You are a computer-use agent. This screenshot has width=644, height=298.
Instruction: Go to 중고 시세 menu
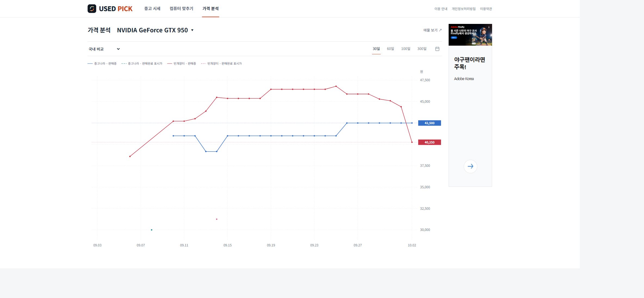(x=152, y=9)
